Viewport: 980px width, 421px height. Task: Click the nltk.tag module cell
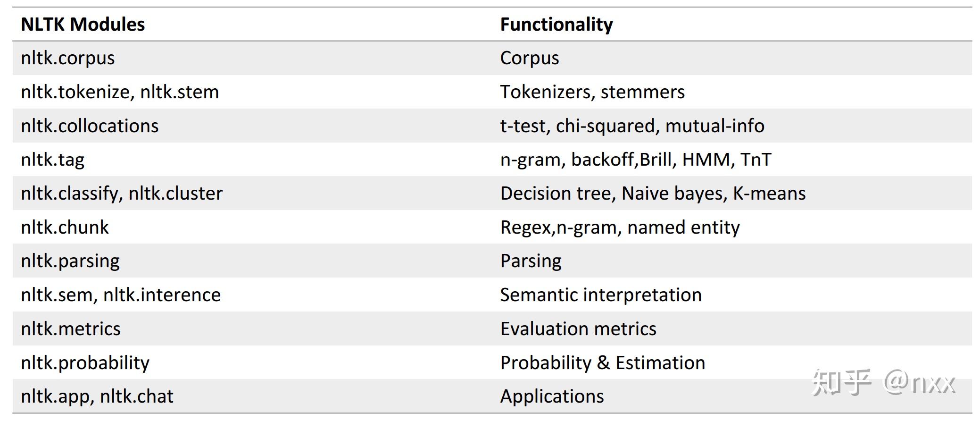53,160
